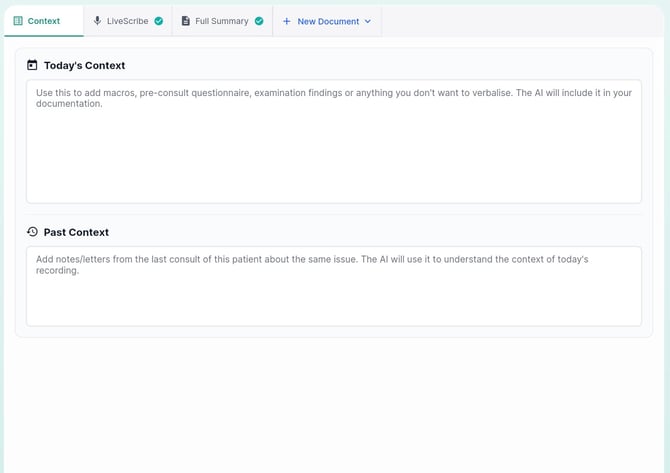Select the Today's Context heading text
This screenshot has height=473, width=670.
(84, 65)
